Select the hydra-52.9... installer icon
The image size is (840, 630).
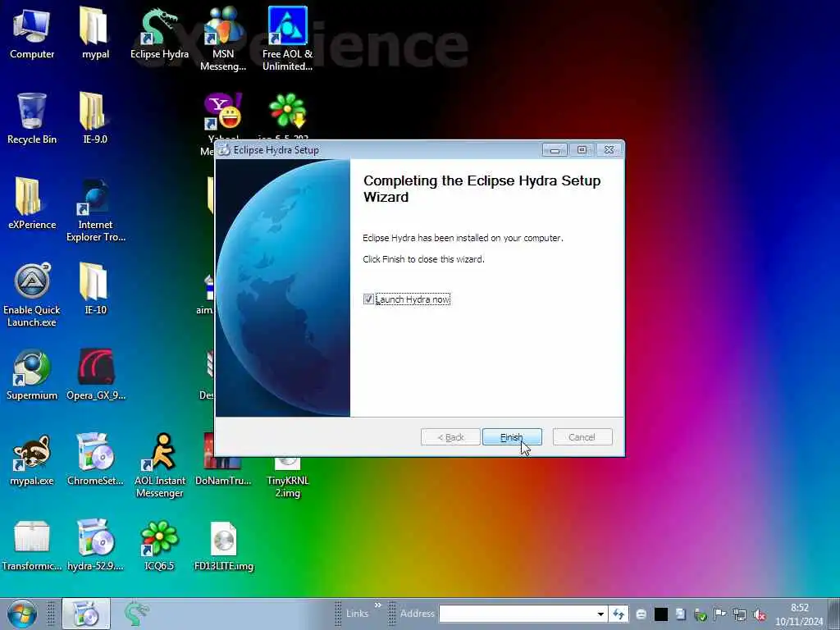[95, 546]
